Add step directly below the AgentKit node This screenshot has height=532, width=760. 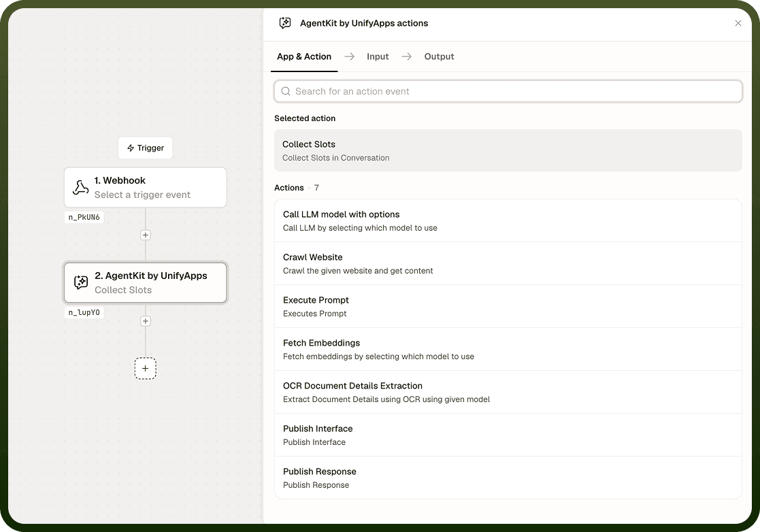point(146,321)
